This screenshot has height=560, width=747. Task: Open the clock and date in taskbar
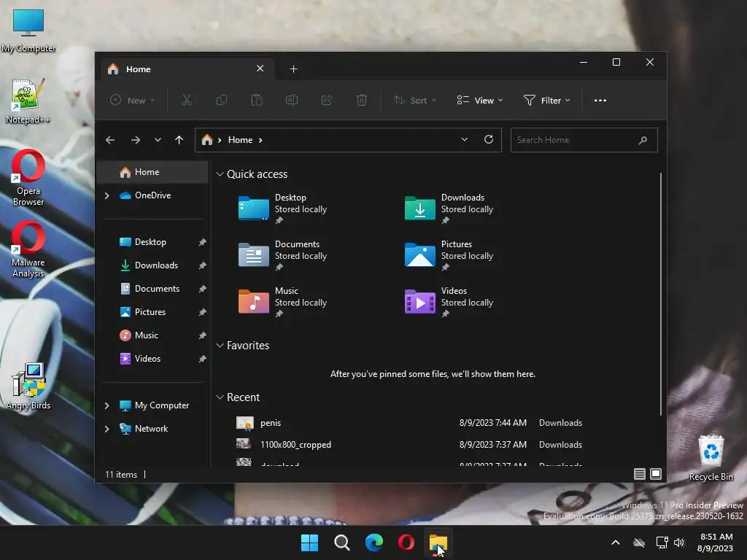click(x=716, y=542)
